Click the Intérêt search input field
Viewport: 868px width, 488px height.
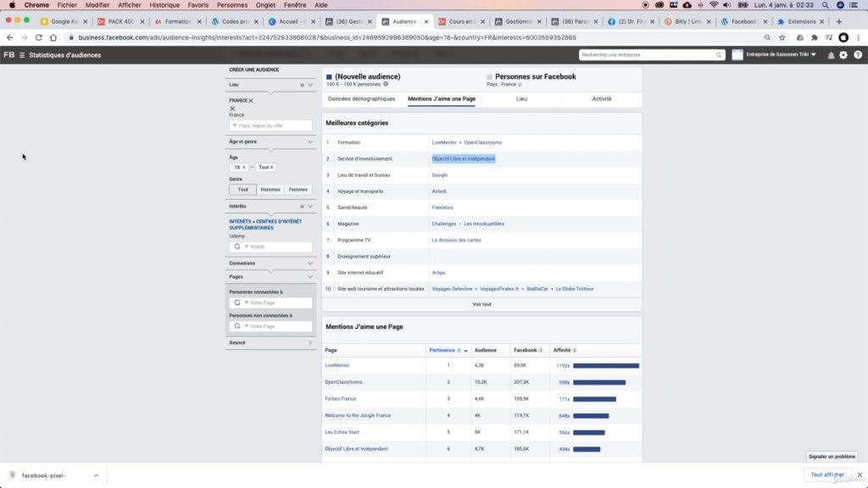[270, 247]
